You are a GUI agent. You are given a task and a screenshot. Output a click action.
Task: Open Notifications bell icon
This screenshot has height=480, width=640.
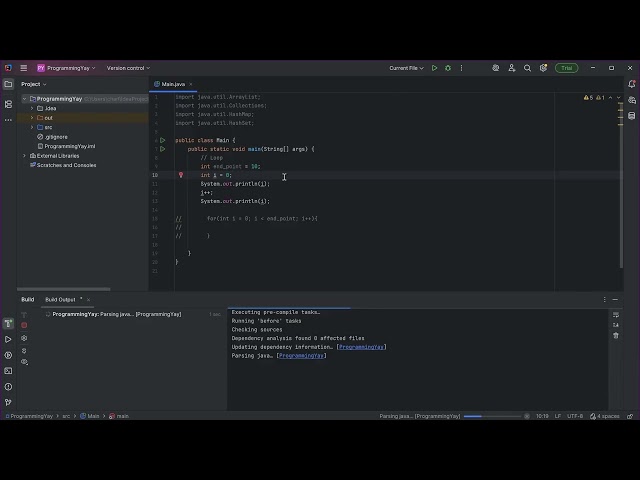[x=632, y=84]
